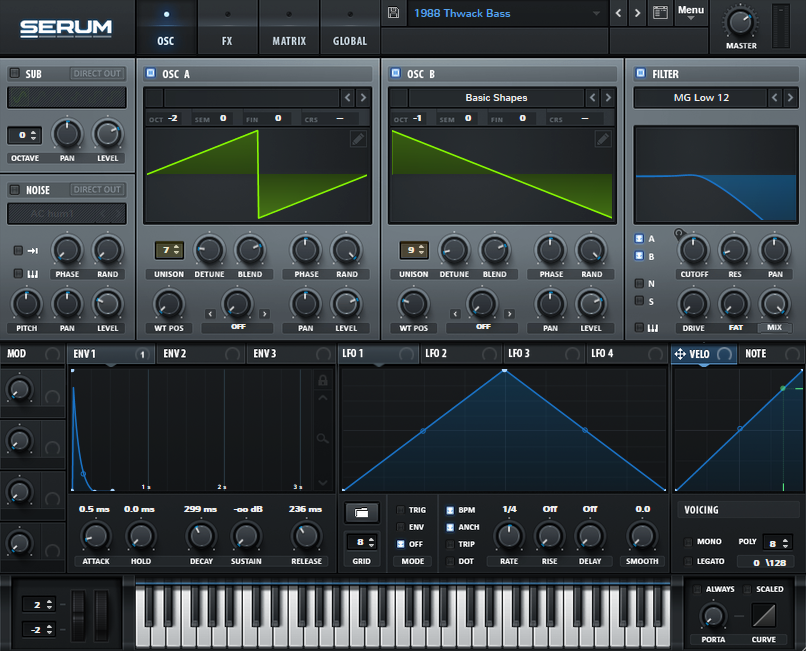This screenshot has height=651, width=806.
Task: Open the LFO shape folder icon
Action: tap(361, 512)
